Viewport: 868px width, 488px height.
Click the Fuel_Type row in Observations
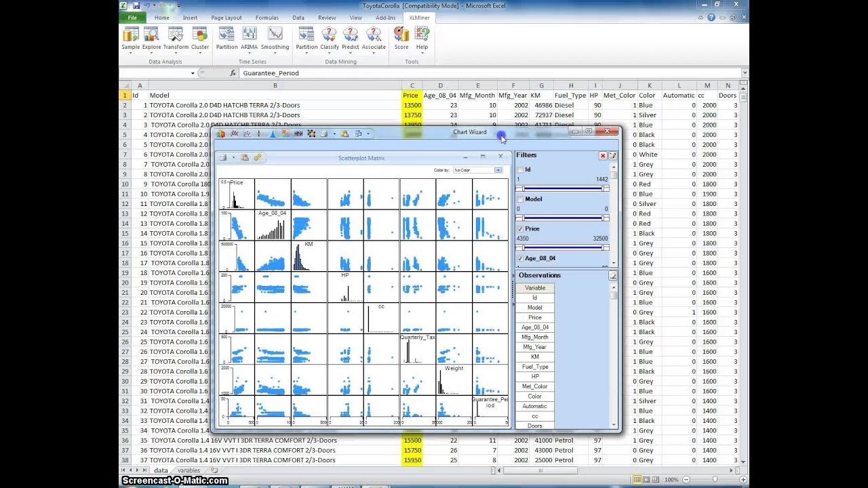tap(535, 367)
